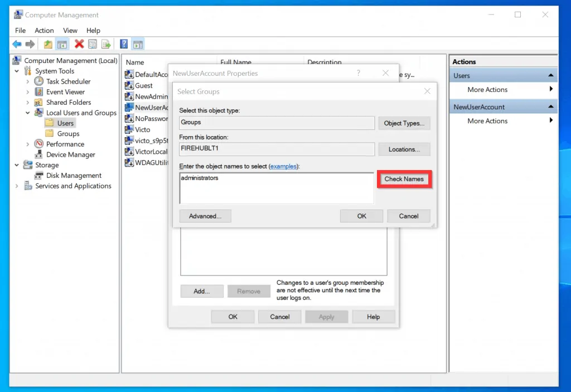This screenshot has height=392, width=571.
Task: Collapse the NewUserAccount section in Actions pane
Action: coord(550,106)
